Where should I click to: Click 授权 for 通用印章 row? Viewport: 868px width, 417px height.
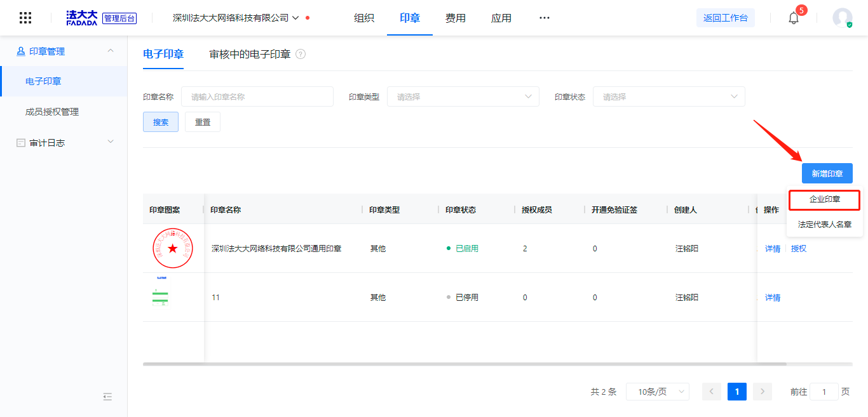(x=799, y=249)
